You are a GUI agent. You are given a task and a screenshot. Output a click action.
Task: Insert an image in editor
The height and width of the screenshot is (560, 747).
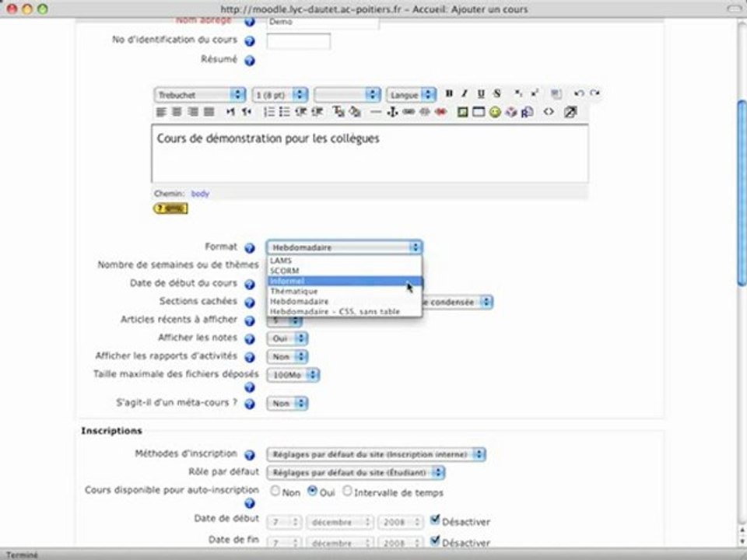[462, 112]
